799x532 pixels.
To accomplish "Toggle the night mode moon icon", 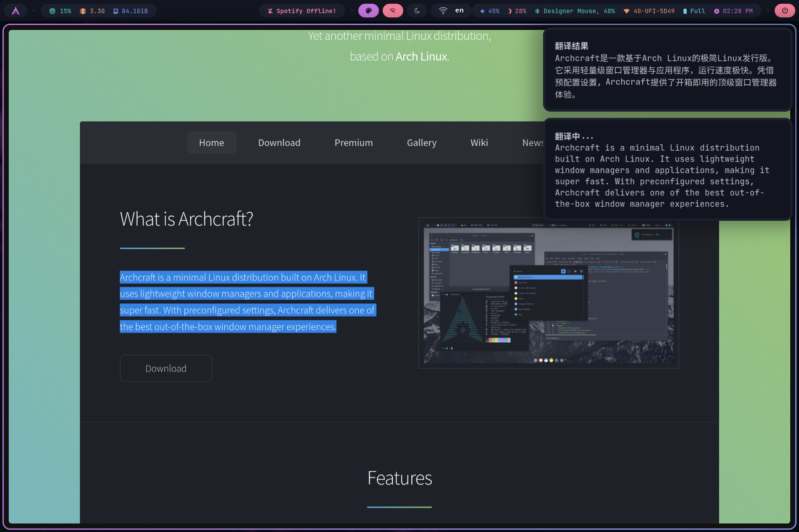I will [417, 11].
